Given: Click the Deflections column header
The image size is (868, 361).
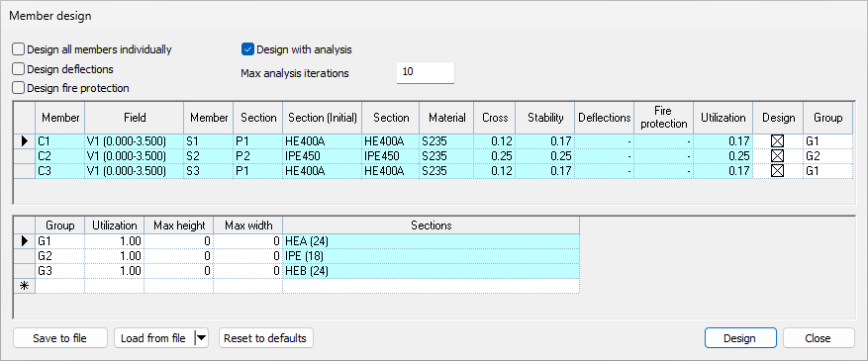Looking at the screenshot, I should 605,118.
